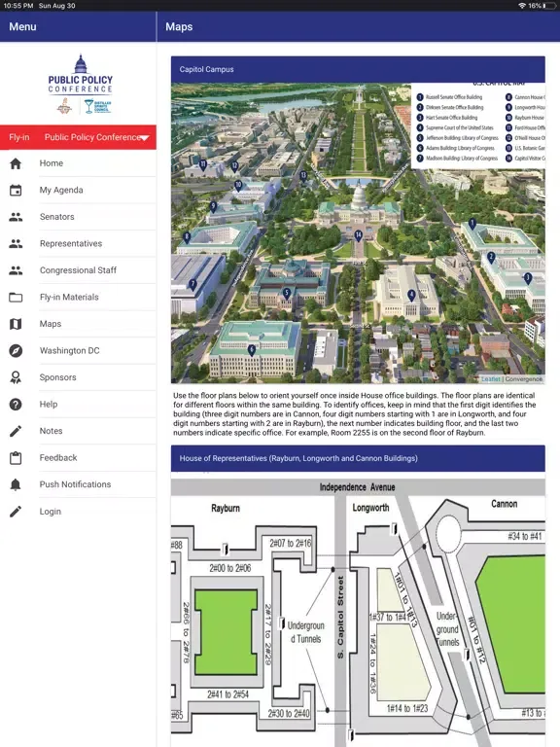Image resolution: width=560 pixels, height=747 pixels.
Task: Click the Push Notifications bell icon
Action: [x=16, y=484]
